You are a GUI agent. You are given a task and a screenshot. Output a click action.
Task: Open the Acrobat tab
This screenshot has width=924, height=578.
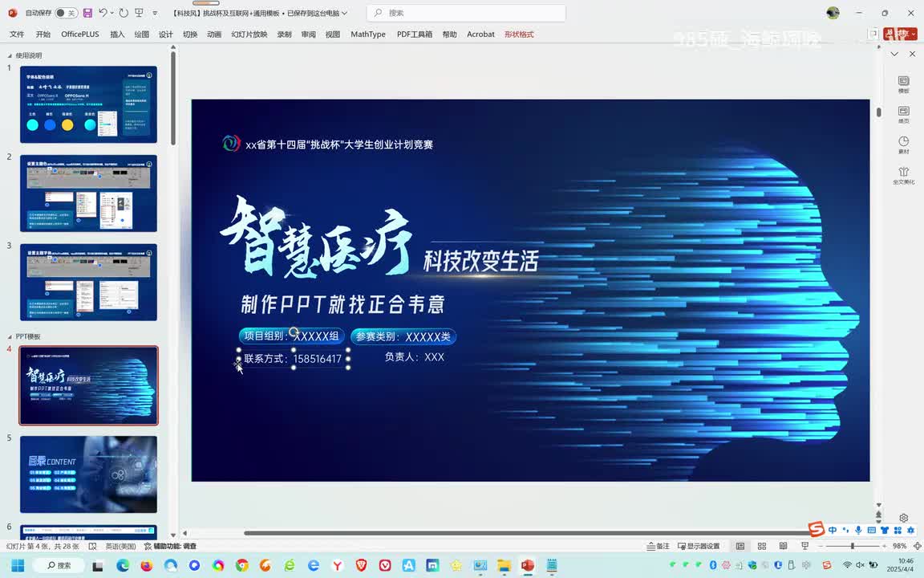point(480,35)
